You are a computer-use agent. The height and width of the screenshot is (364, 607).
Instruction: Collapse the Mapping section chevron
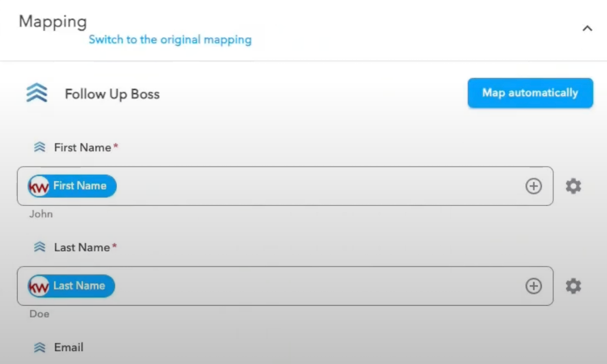pos(587,28)
